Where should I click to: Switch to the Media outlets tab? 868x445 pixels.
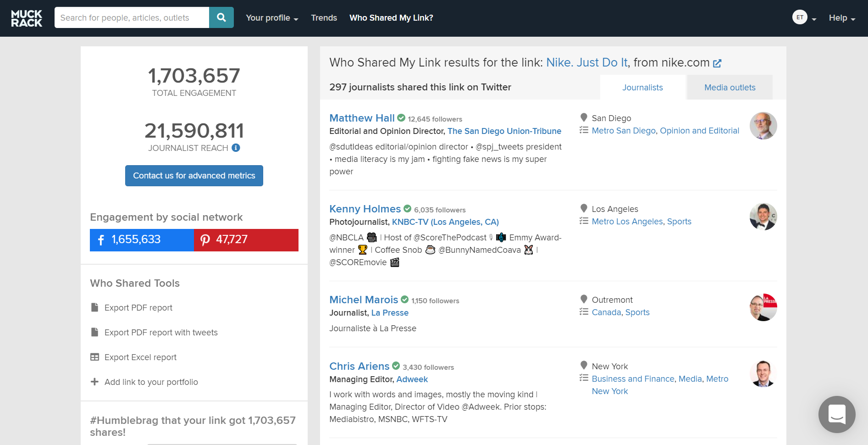(x=730, y=88)
